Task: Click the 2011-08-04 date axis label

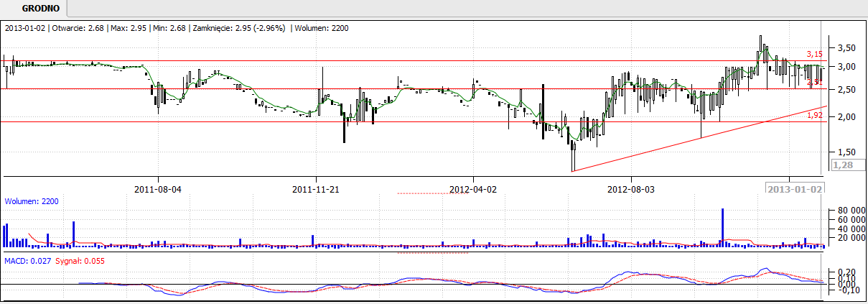Action: coord(157,190)
